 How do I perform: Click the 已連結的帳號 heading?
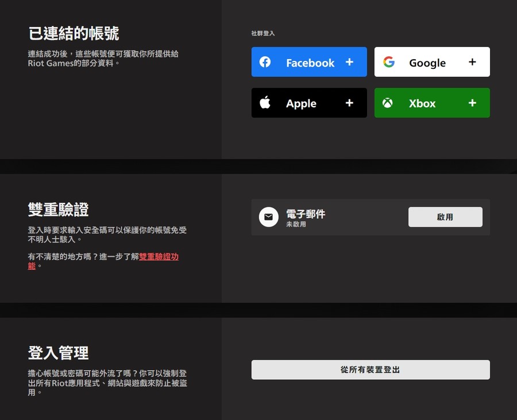[x=74, y=33]
